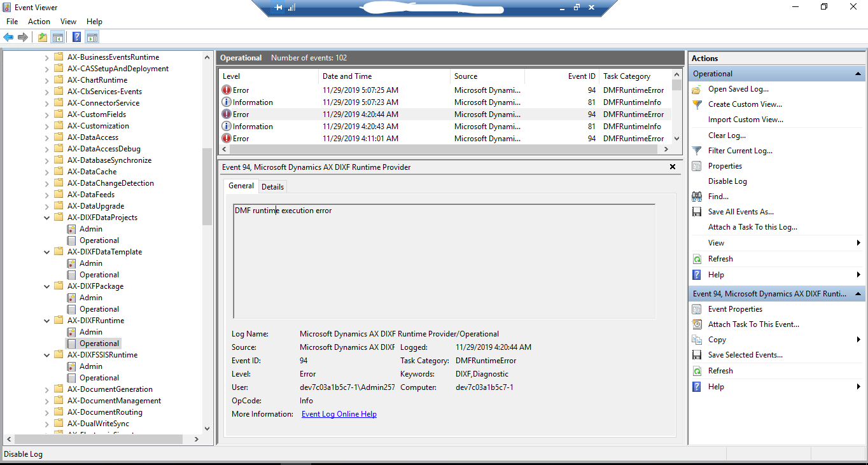Collapse the Operational section in Actions pane
Screen dimensions: 868x465
(x=858, y=74)
